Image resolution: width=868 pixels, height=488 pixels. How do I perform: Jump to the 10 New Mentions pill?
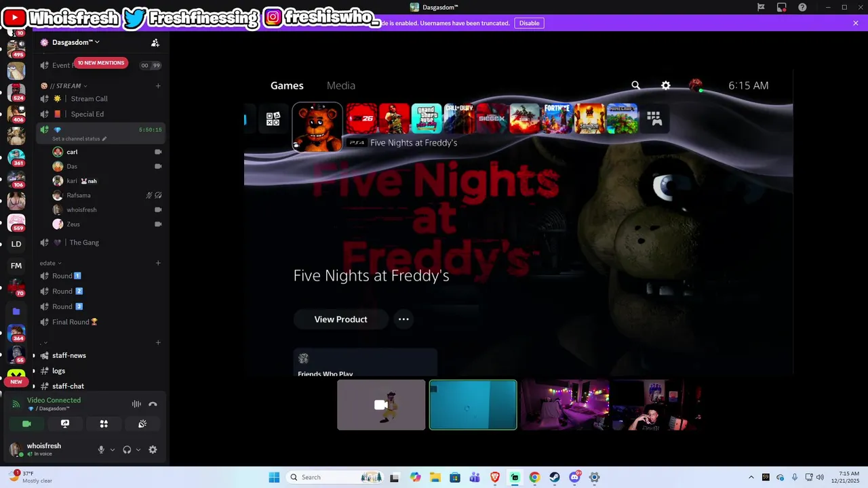click(100, 63)
